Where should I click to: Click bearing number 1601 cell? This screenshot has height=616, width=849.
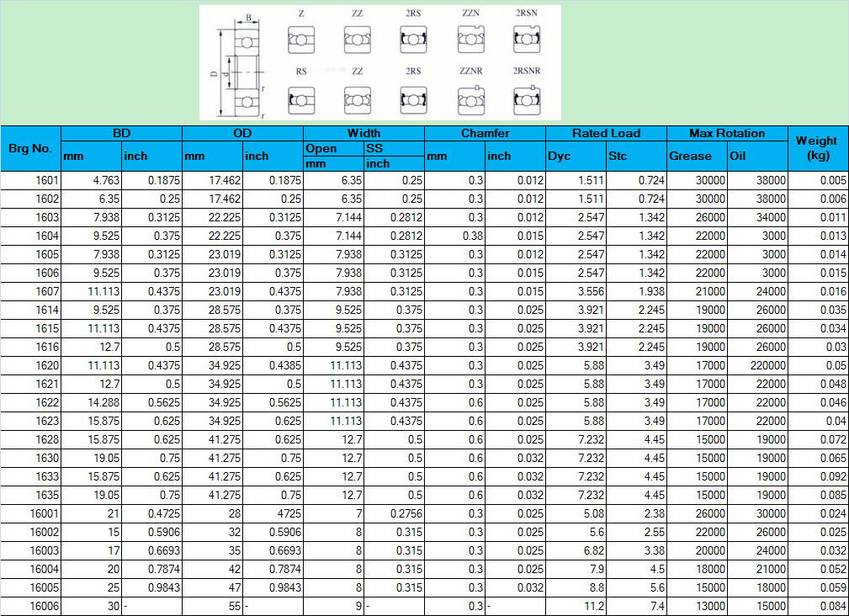pyautogui.click(x=31, y=180)
